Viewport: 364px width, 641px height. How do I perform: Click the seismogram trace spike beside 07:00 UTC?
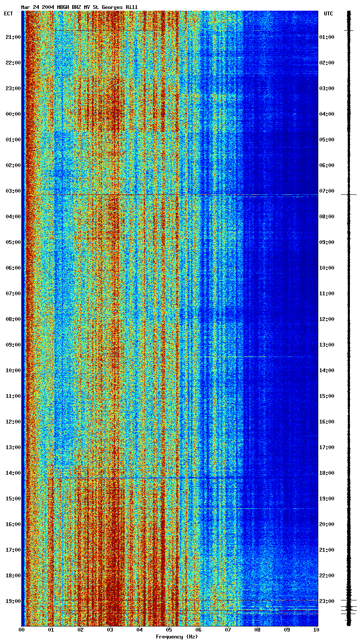[349, 194]
